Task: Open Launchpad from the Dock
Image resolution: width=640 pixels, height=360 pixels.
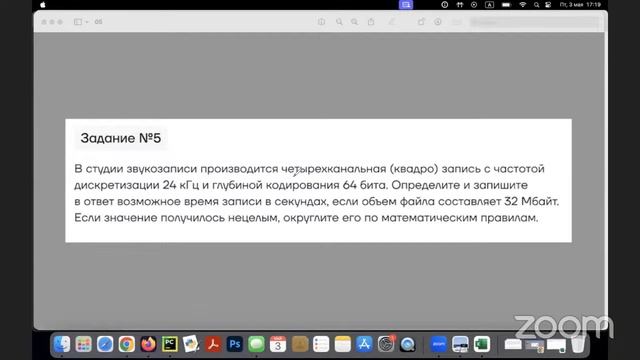Action: (83, 344)
